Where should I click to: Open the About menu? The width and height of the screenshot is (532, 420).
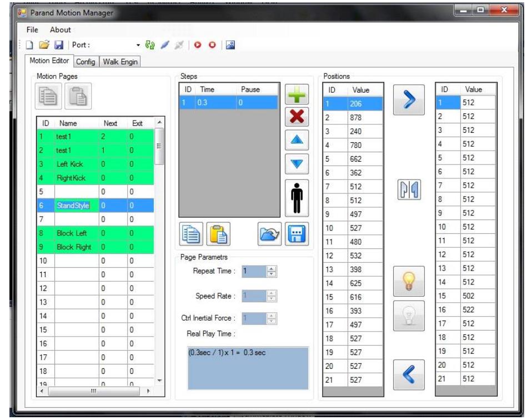[x=61, y=29]
